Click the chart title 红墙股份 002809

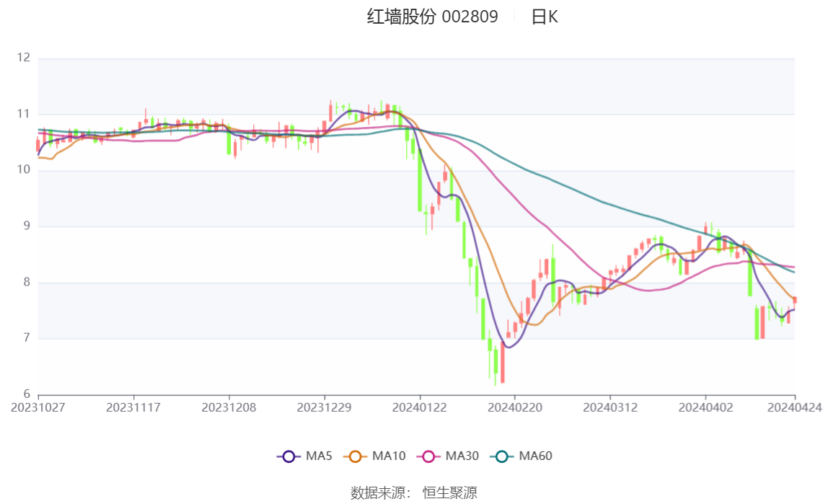pos(433,17)
